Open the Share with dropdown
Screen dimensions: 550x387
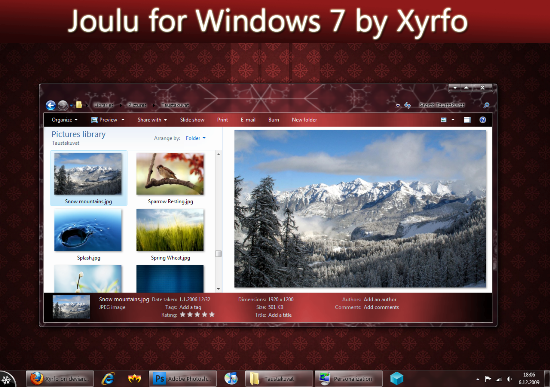[x=152, y=120]
